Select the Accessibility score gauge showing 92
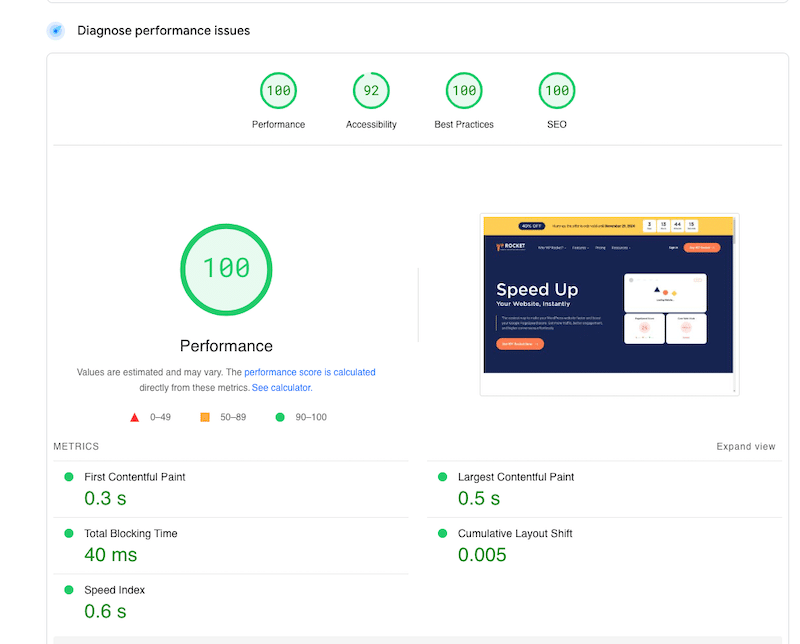Image resolution: width=800 pixels, height=644 pixels. [371, 91]
